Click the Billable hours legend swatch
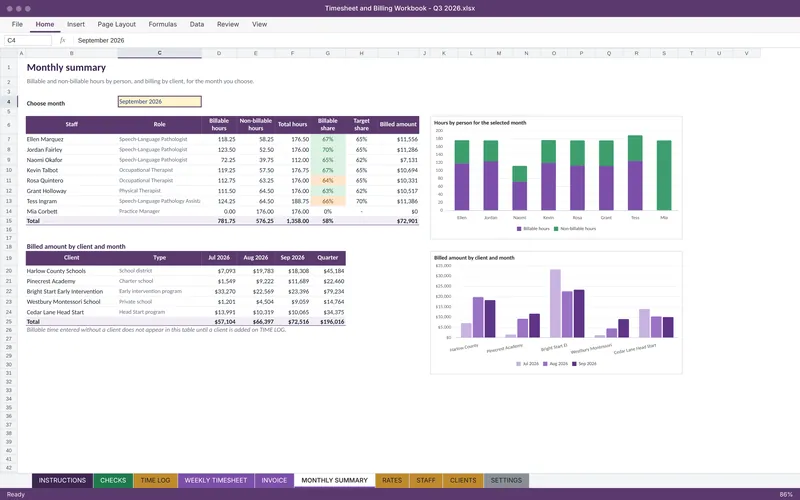This screenshot has width=800, height=500. pyautogui.click(x=519, y=229)
